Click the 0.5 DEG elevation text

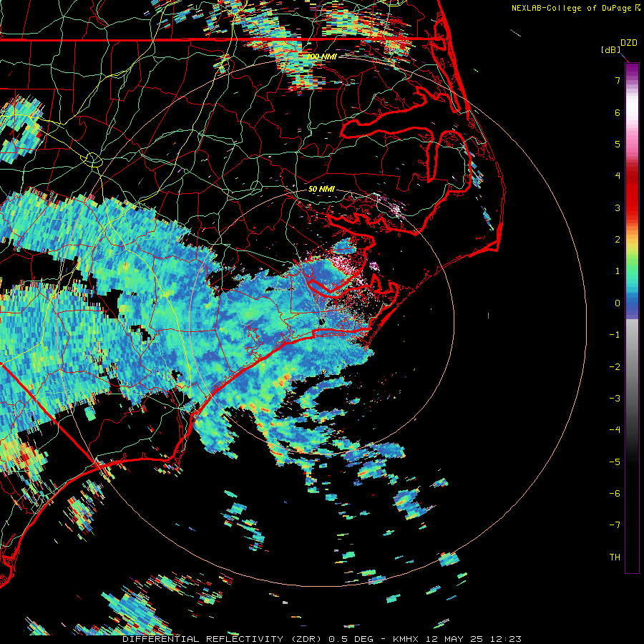pos(351,639)
